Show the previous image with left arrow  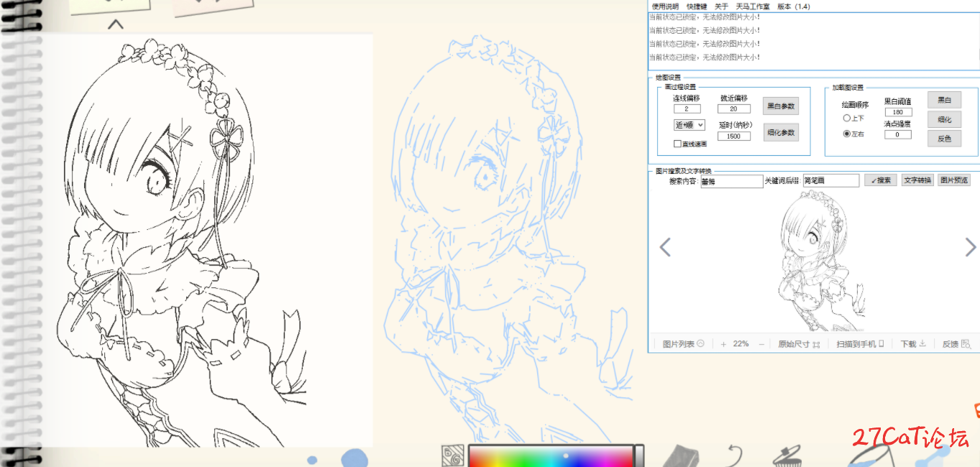(665, 248)
